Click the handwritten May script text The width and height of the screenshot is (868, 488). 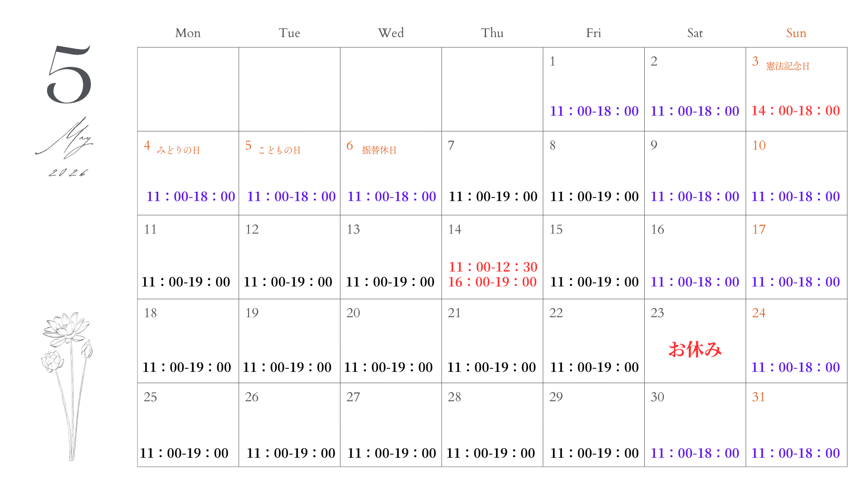click(x=66, y=138)
